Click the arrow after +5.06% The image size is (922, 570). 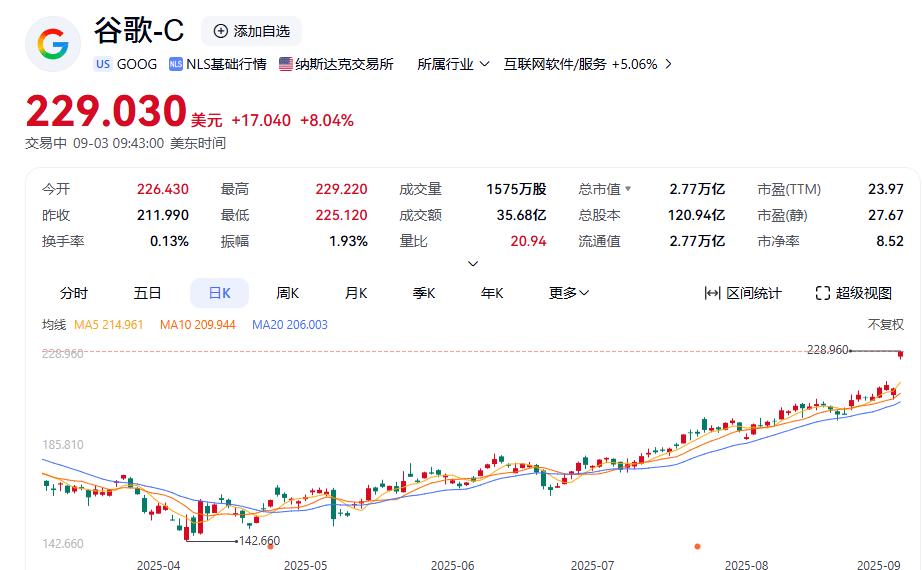coord(668,64)
